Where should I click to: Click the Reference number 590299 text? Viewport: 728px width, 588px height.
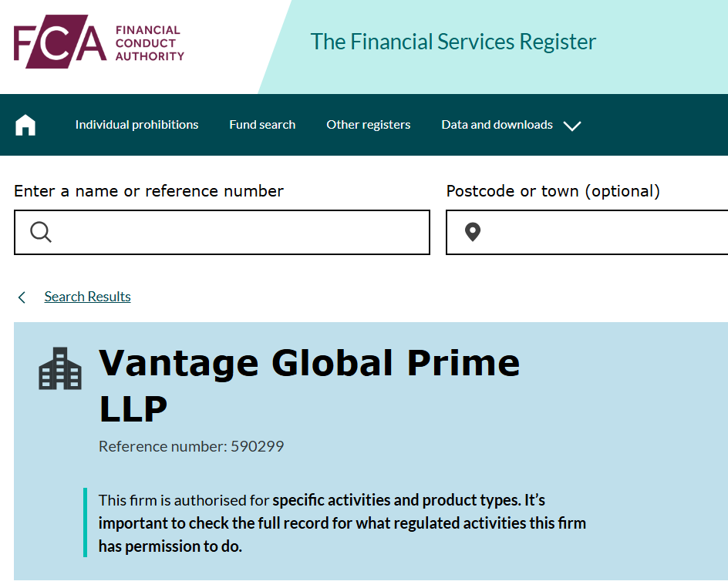click(x=191, y=446)
